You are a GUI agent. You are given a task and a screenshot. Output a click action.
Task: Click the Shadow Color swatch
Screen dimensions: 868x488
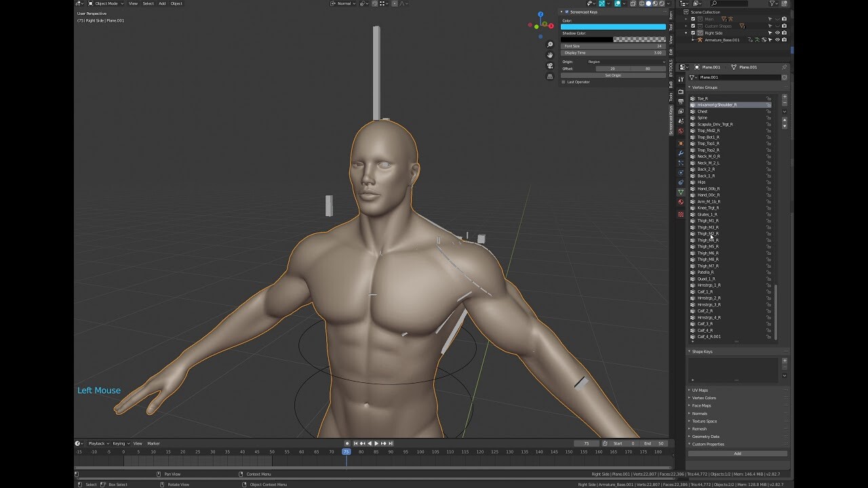(x=613, y=39)
